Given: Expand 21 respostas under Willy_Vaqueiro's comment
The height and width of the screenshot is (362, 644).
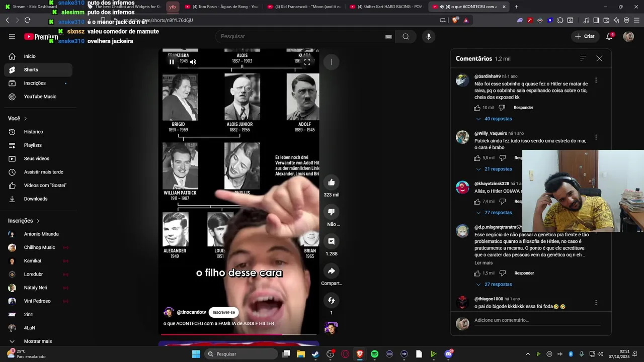Looking at the screenshot, I should [x=494, y=169].
